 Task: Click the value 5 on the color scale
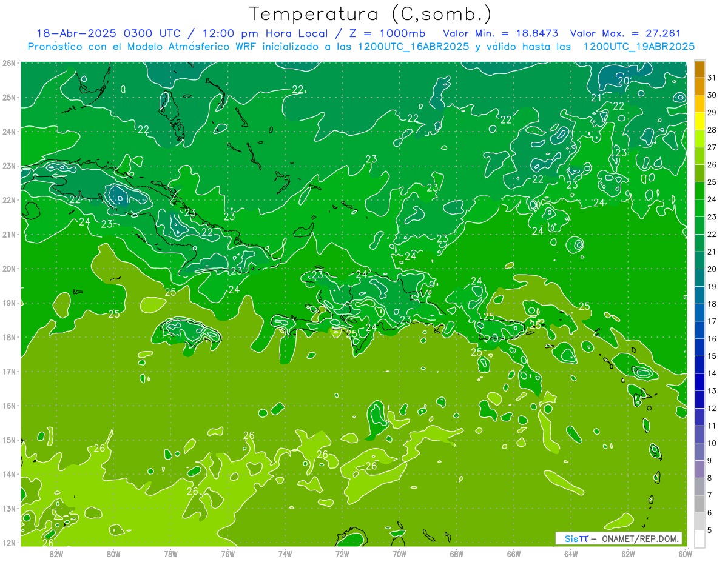click(710, 530)
